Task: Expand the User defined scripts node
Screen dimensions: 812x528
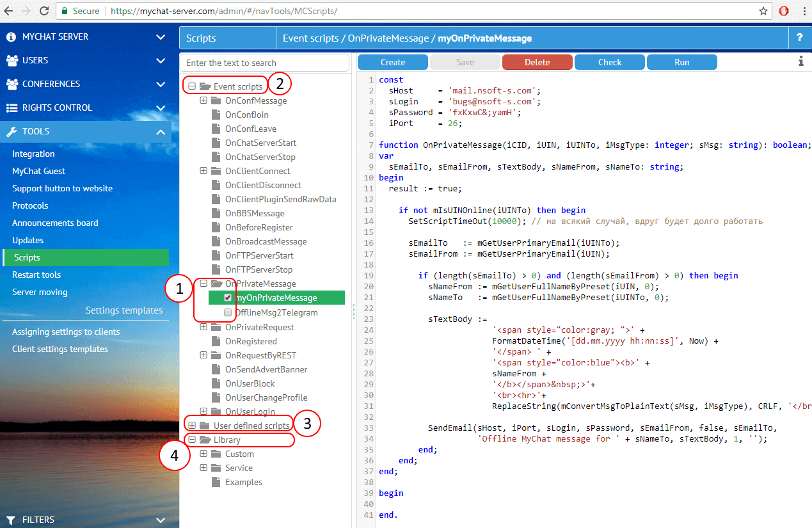Action: 192,425
